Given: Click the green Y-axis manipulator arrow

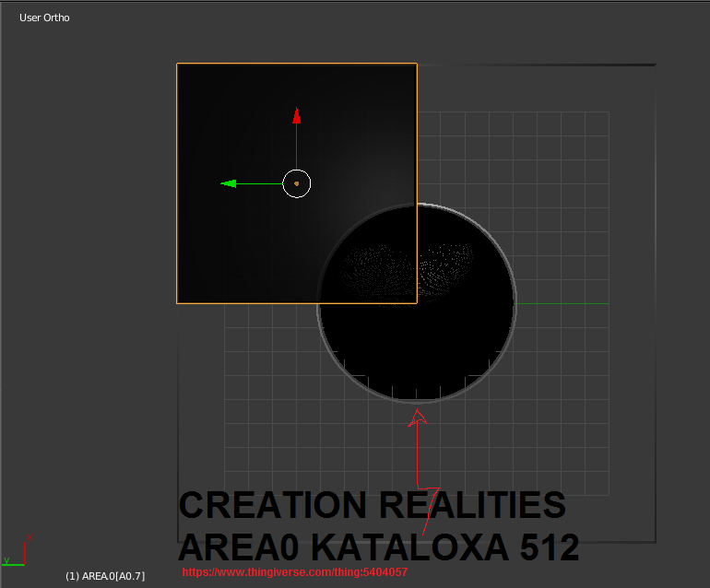Looking at the screenshot, I should pos(229,183).
